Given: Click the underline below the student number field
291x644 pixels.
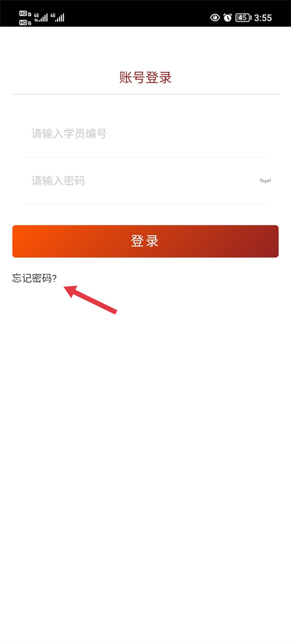Looking at the screenshot, I should point(145,157).
